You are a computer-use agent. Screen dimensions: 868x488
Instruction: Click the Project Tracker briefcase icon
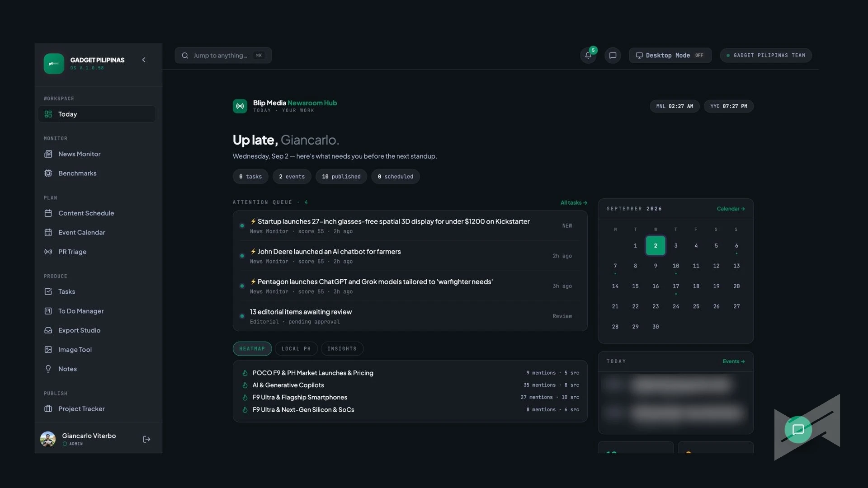48,409
